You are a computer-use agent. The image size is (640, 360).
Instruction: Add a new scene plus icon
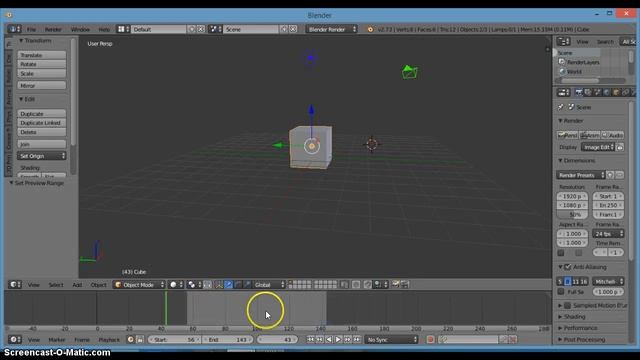click(x=284, y=29)
